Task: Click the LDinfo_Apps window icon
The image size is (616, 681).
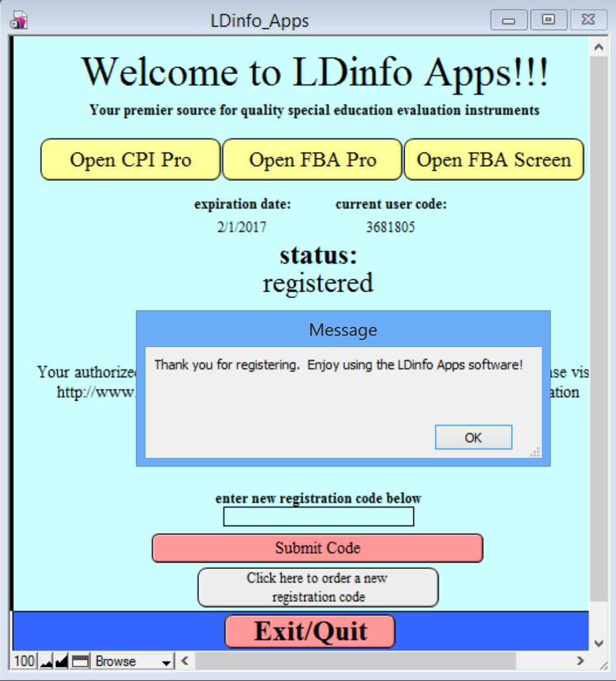Action: [19, 20]
